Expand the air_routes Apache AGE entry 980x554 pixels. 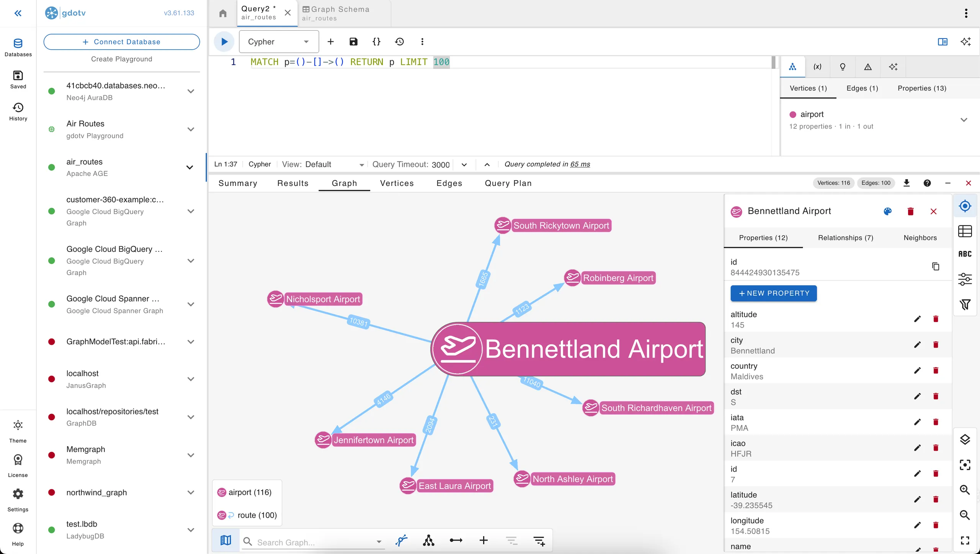coord(189,168)
